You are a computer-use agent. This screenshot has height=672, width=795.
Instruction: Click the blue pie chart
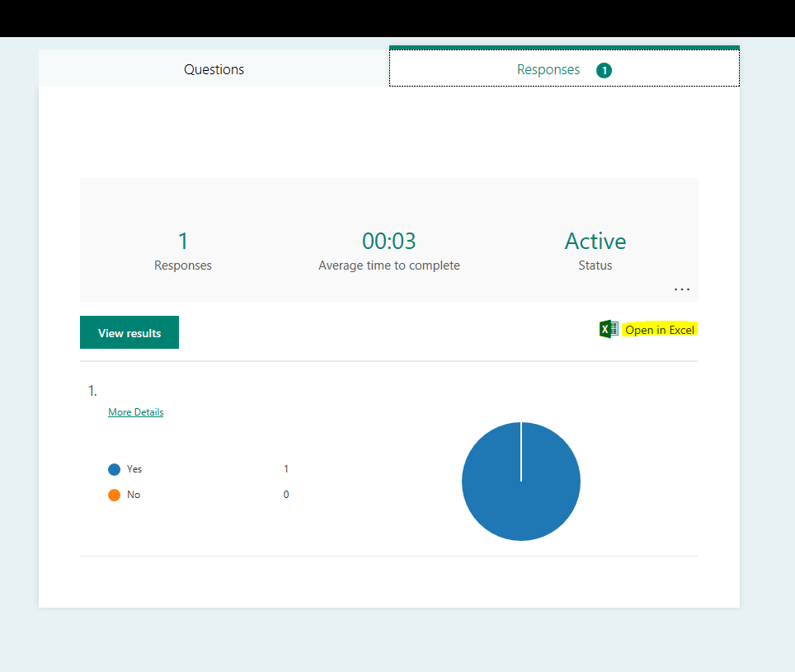click(x=520, y=482)
